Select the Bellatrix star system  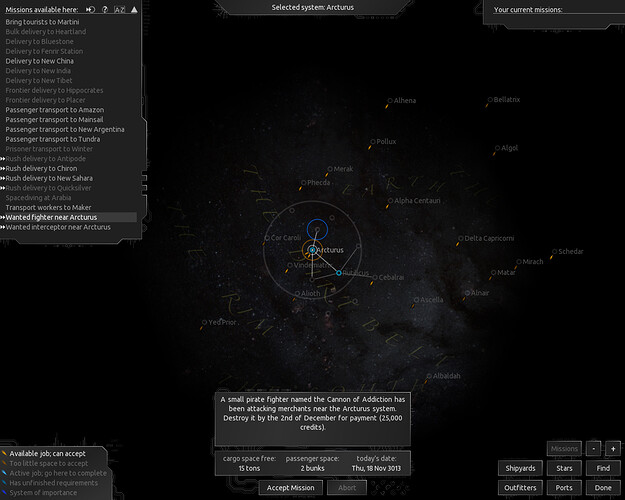coord(490,100)
